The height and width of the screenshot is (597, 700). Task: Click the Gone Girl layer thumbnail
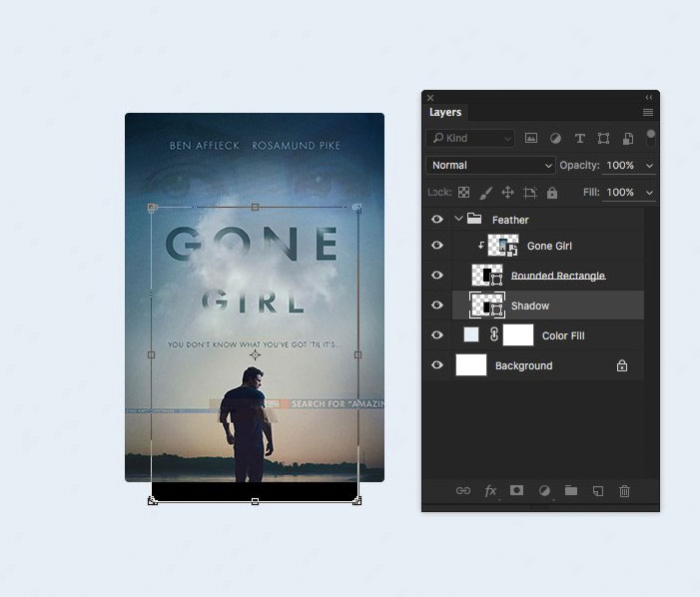(502, 246)
